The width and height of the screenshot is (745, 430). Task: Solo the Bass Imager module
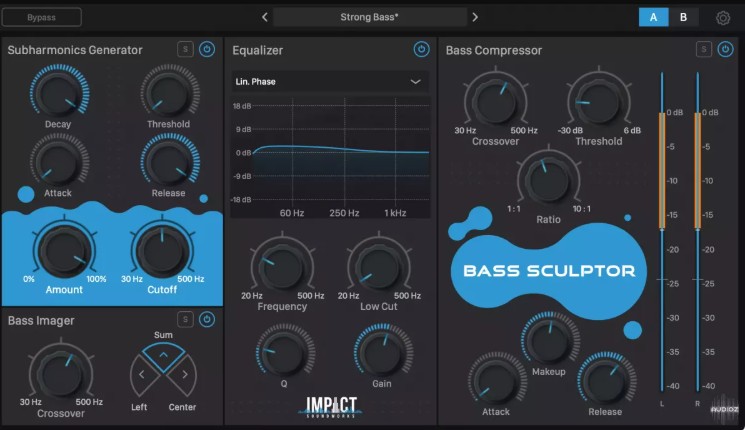185,319
